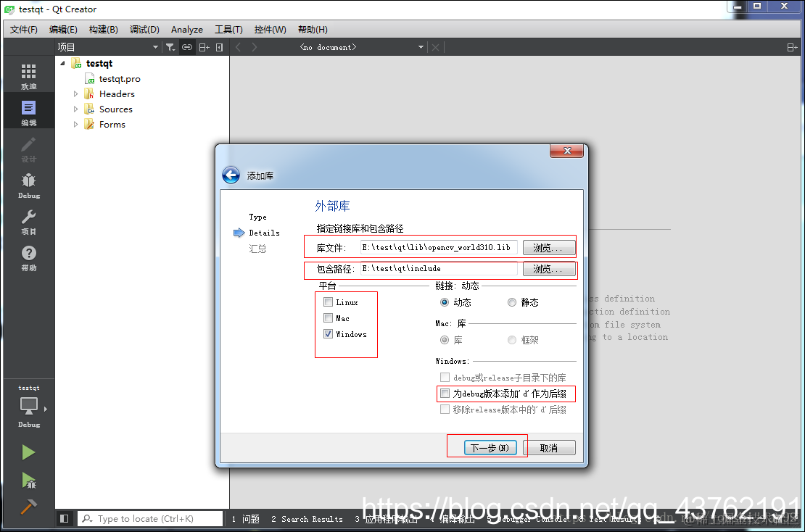This screenshot has width=805, height=532.
Task: Click the 包含路径 input field
Action: (439, 268)
